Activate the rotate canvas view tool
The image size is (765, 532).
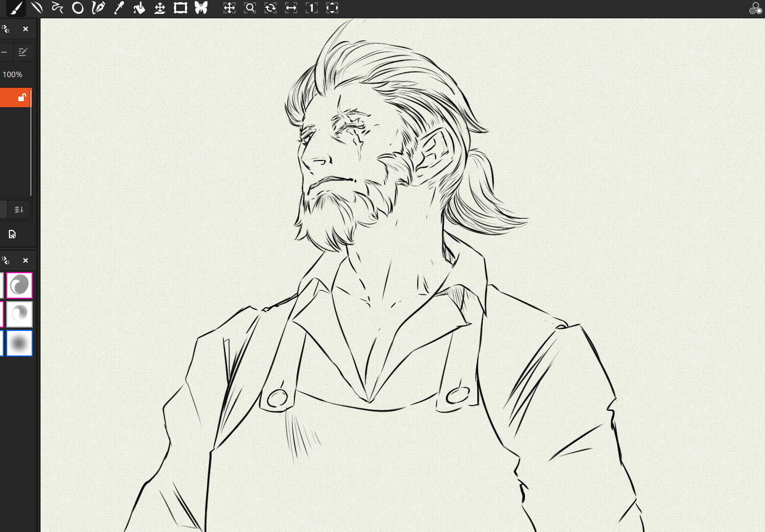[271, 8]
